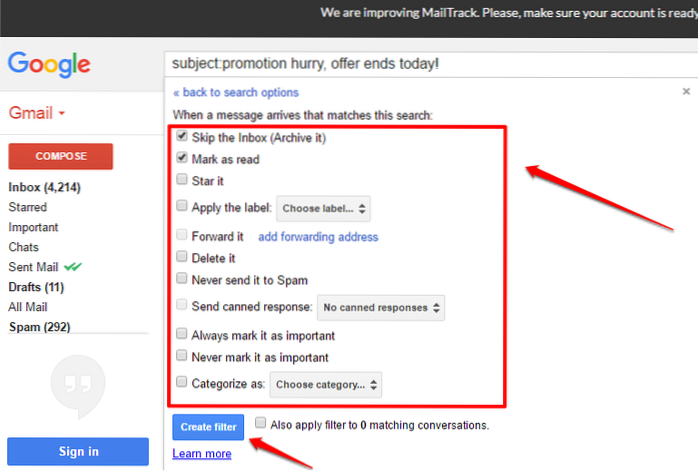Tick the Delete it checkbox
The image size is (698, 471).
[x=181, y=258]
